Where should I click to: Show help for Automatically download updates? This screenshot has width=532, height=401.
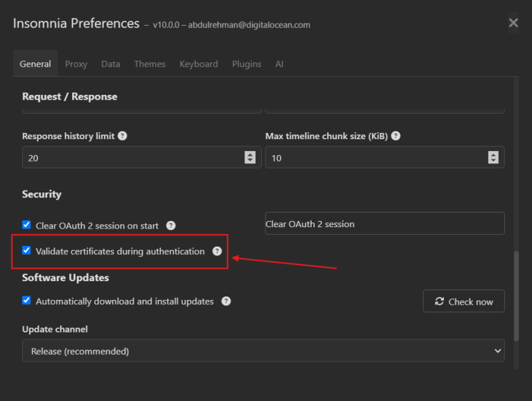pos(226,301)
